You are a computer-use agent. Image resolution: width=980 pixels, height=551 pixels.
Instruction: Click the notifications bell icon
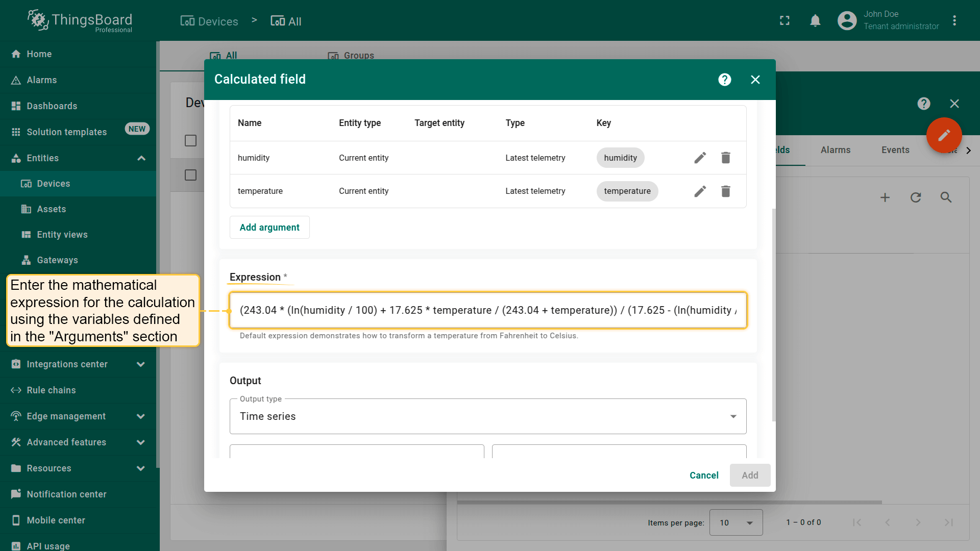tap(815, 21)
